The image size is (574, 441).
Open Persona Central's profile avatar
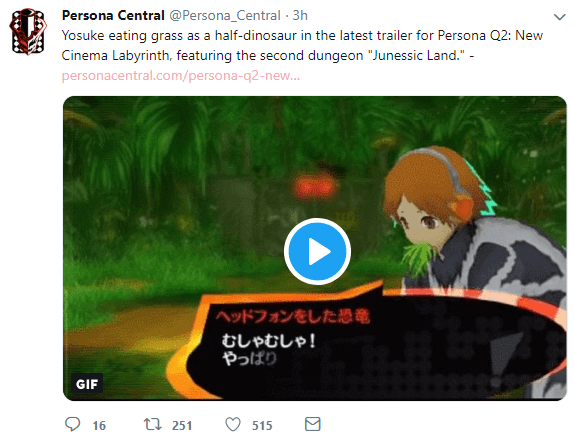28,31
